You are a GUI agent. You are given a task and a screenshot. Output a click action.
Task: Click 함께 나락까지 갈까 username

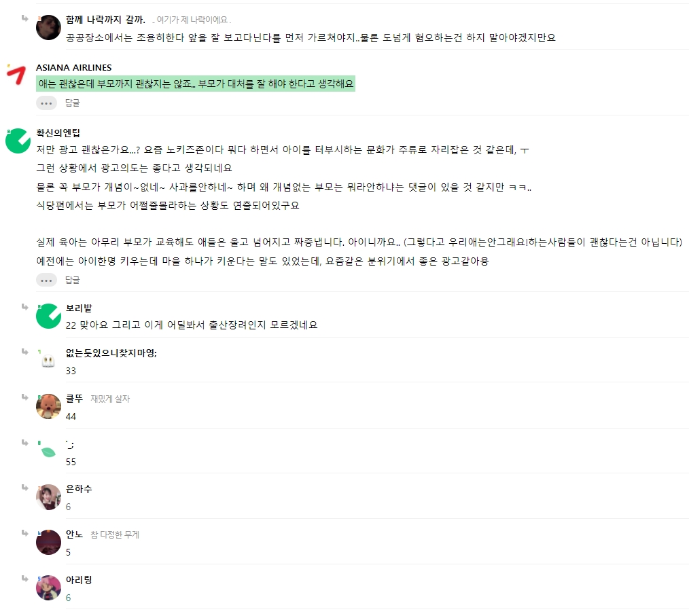click(x=105, y=19)
